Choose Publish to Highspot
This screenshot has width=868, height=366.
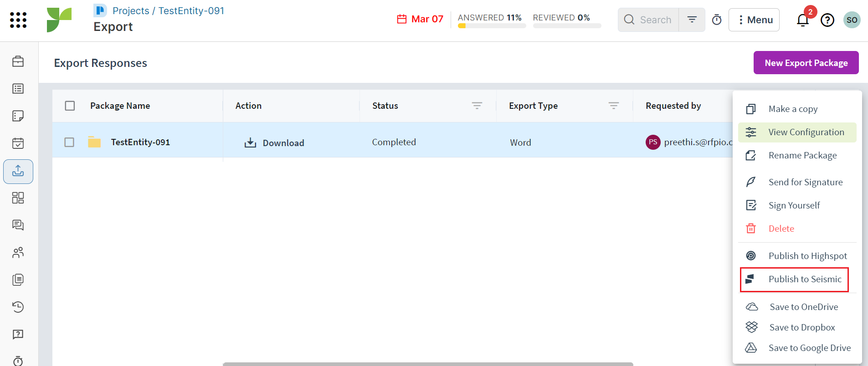point(797,256)
